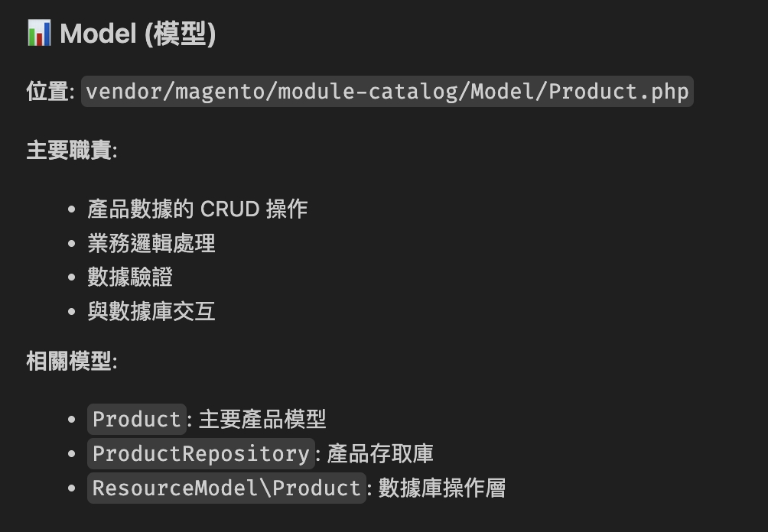
Task: Click the ResourceModel\Product inline code tag
Action: 226,488
